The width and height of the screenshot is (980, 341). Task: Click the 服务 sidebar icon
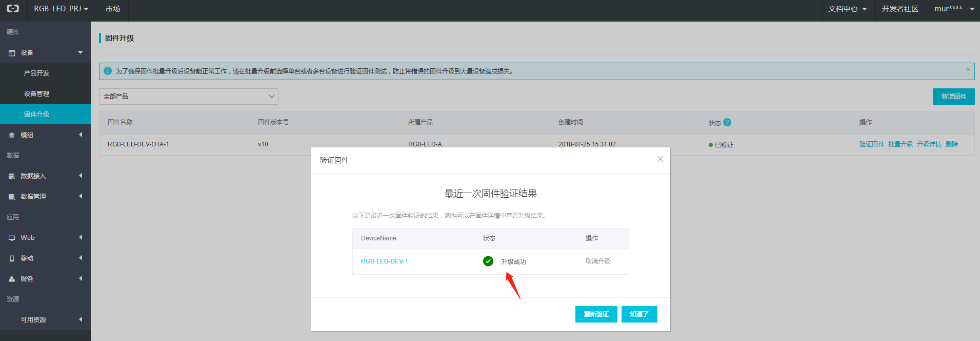12,279
